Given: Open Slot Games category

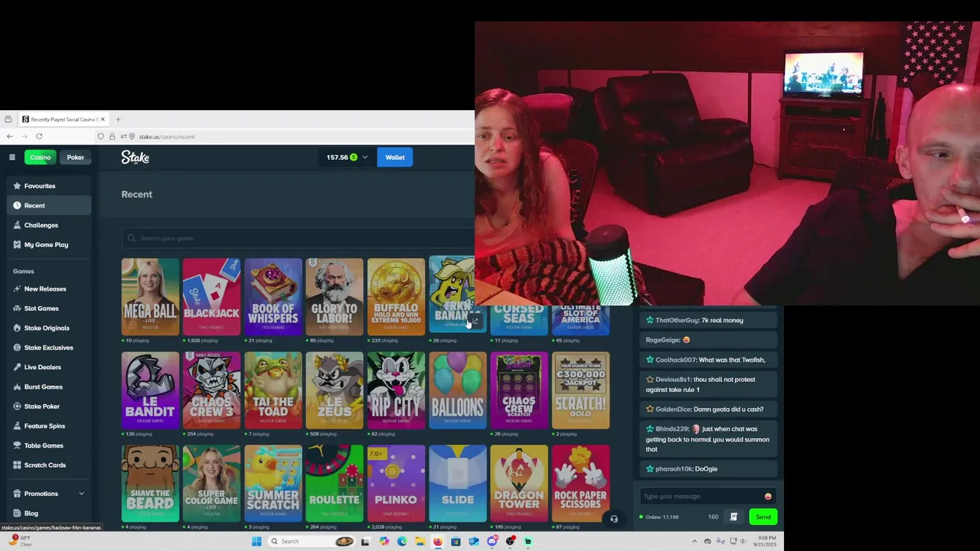Looking at the screenshot, I should pos(41,308).
